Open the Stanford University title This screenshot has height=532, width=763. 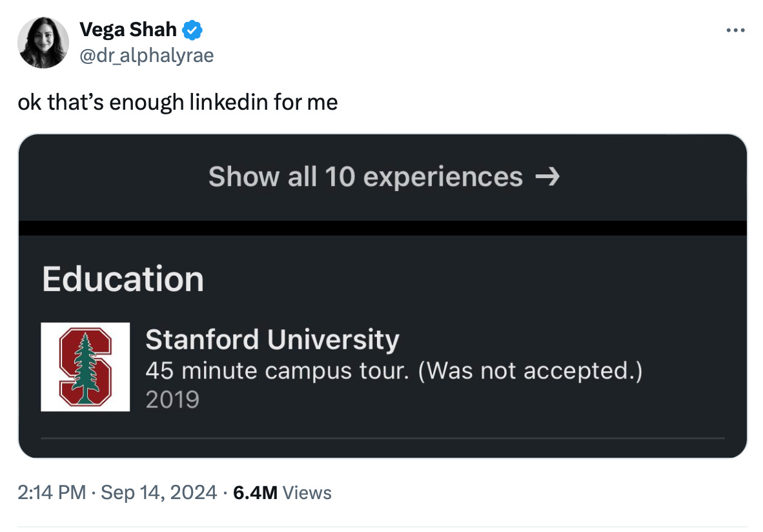point(272,340)
